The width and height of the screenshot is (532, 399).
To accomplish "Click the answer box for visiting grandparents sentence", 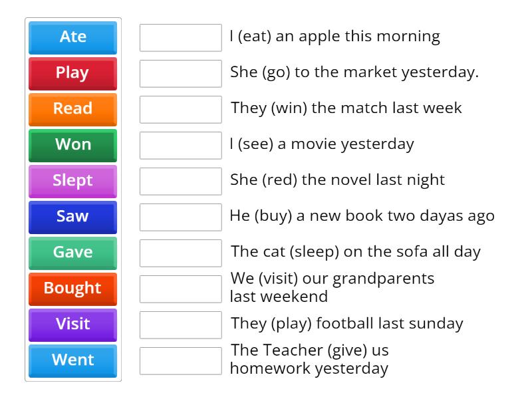I will click(180, 288).
